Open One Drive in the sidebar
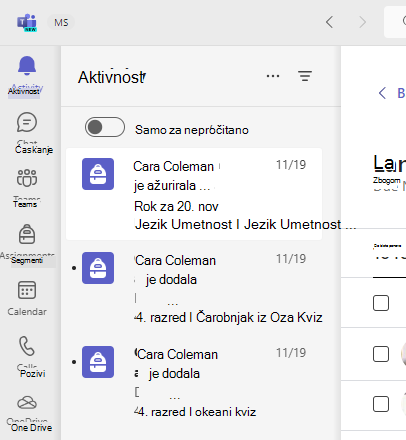This screenshot has height=440, width=406. [x=27, y=403]
